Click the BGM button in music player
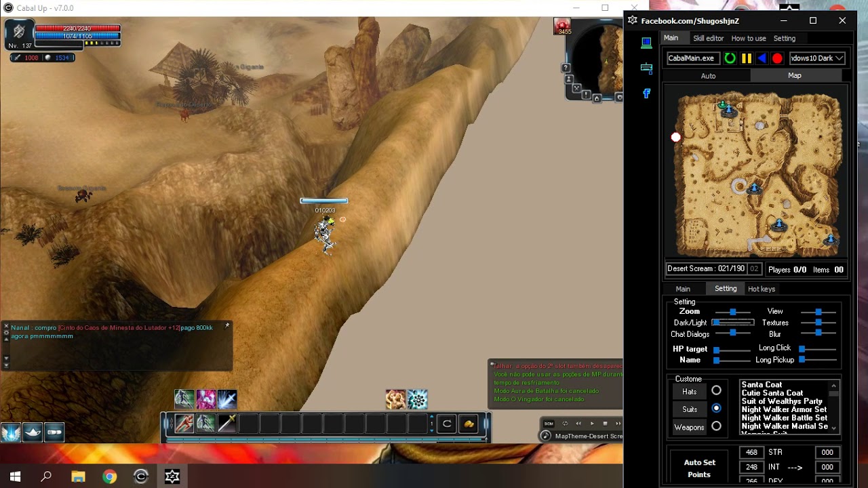Viewport: 868px width, 488px height. [x=549, y=424]
